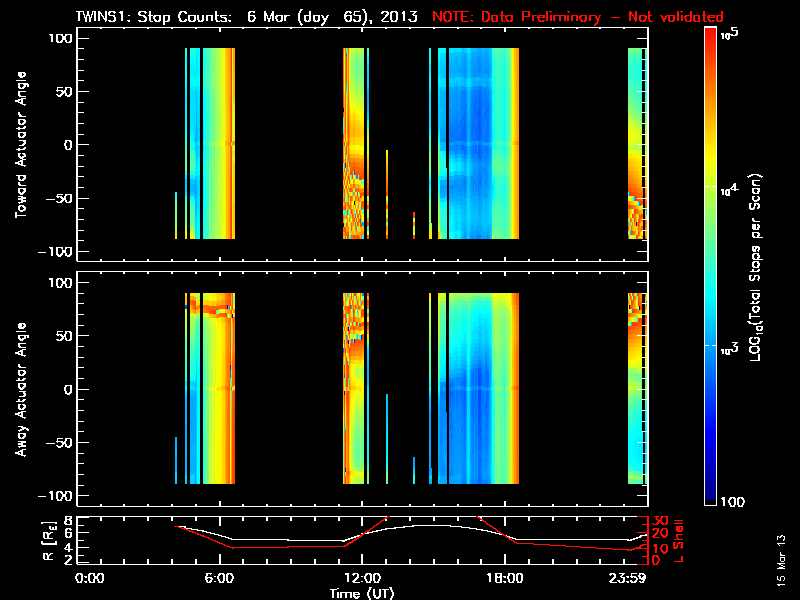Screen dimensions: 800x600
Task: Click the dark blue bottom of the colorbar
Action: point(711,494)
